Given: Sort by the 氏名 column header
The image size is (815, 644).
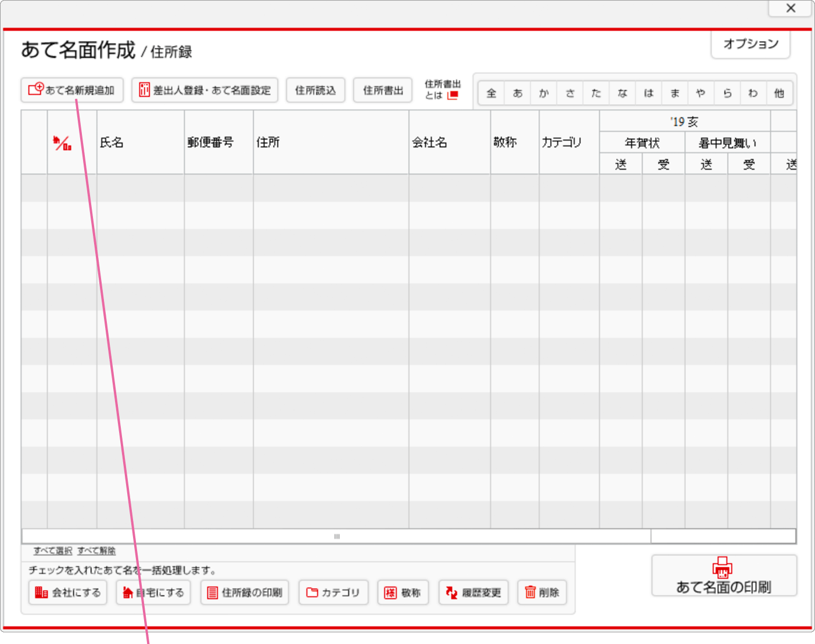Looking at the screenshot, I should tap(141, 142).
